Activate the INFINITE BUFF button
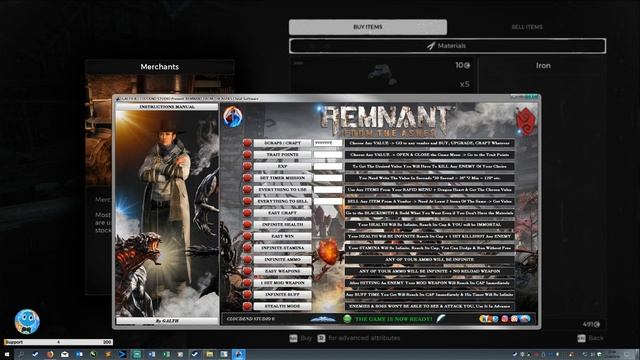 pos(282,294)
